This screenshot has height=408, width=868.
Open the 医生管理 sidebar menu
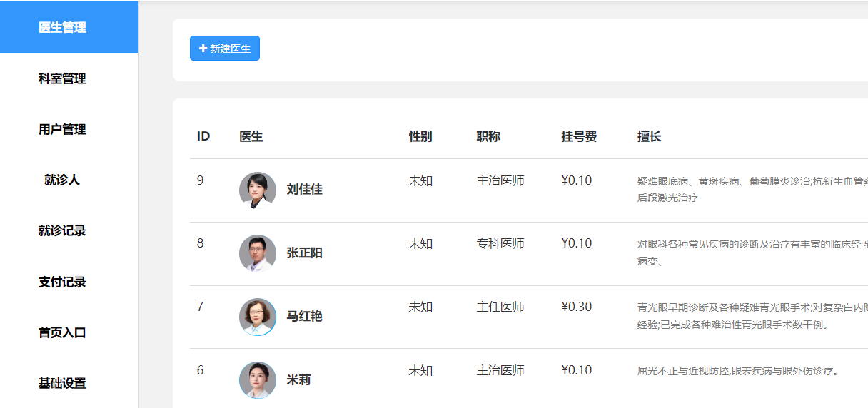pos(69,27)
